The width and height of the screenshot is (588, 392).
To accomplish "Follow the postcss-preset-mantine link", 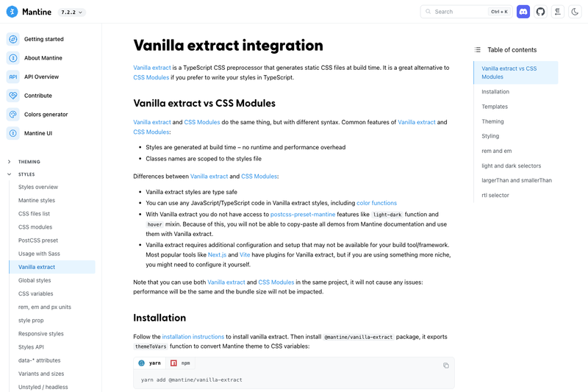I will 303,214.
